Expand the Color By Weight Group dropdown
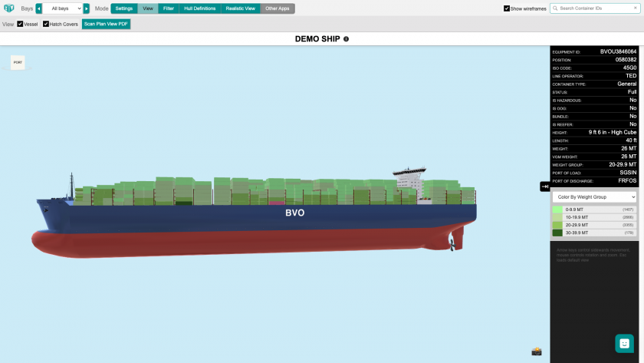This screenshot has width=644, height=363. point(595,197)
